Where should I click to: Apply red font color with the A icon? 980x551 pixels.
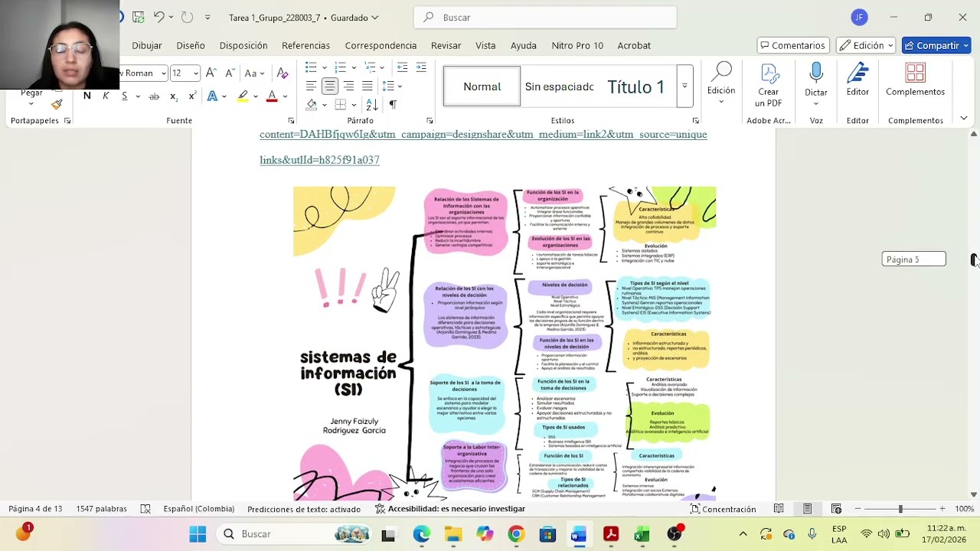tap(271, 96)
